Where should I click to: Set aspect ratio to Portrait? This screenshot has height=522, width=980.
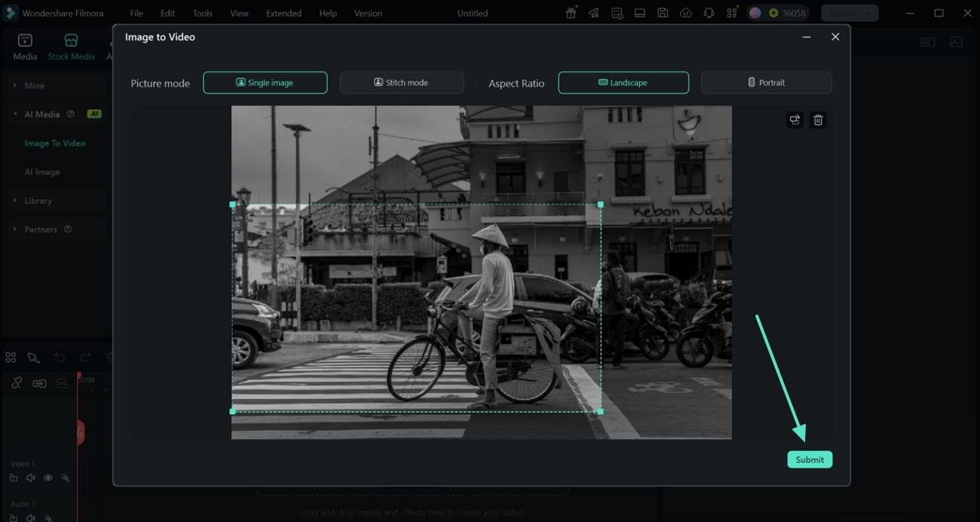coord(767,82)
